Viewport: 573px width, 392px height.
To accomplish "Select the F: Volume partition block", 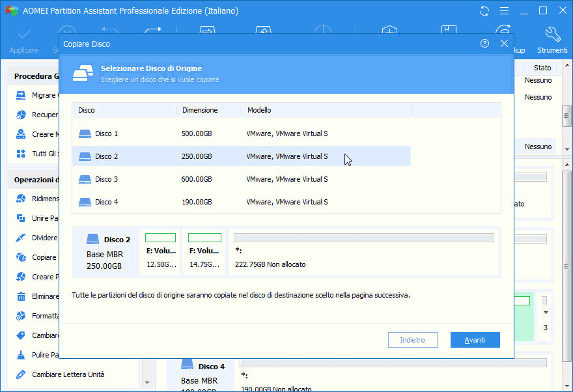I will pyautogui.click(x=204, y=252).
